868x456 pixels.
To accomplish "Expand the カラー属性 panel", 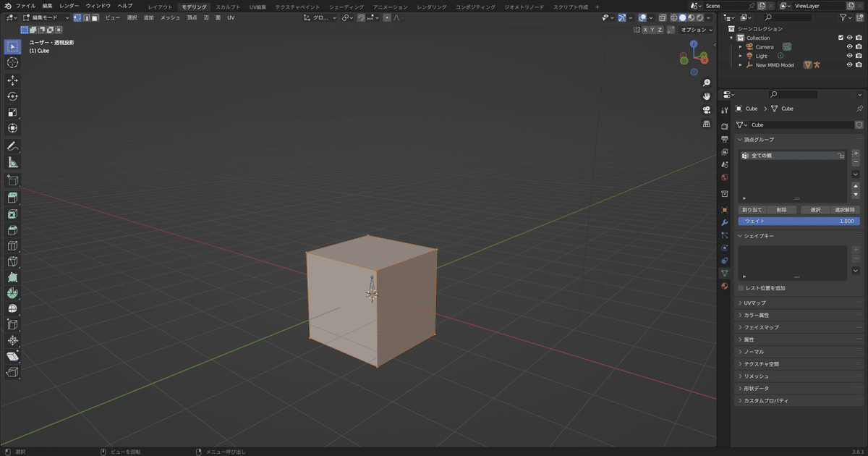I will click(799, 315).
